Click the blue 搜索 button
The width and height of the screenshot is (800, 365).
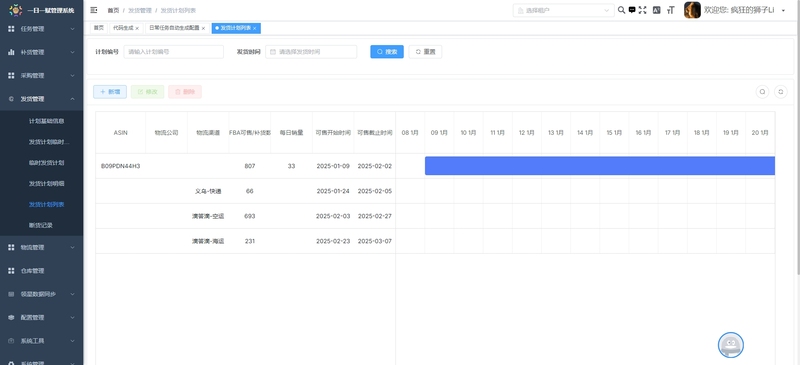tap(387, 52)
